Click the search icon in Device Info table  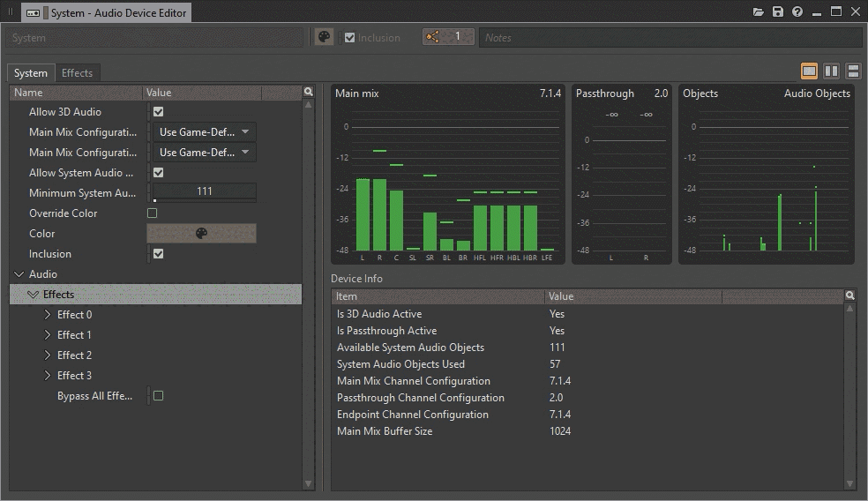click(849, 295)
